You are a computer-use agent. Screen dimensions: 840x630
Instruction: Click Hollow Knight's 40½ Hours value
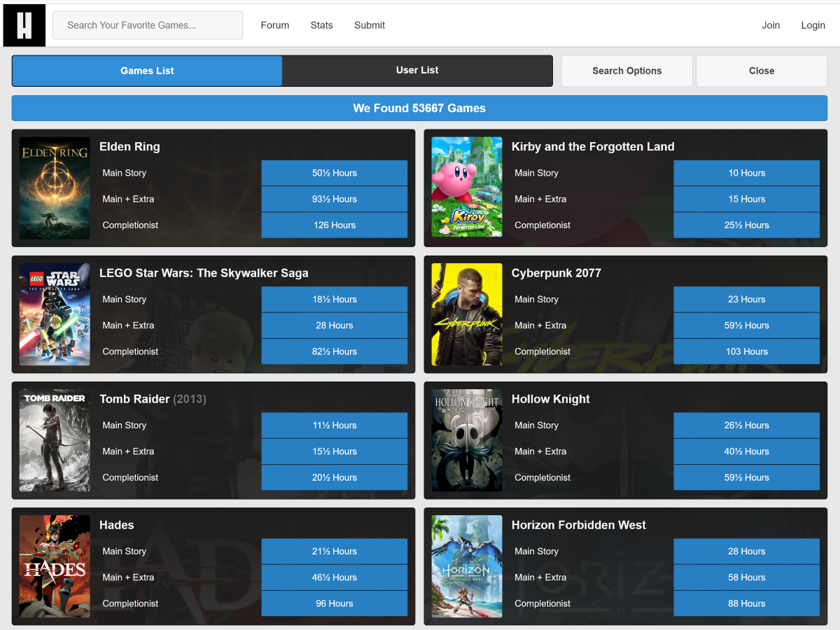747,451
